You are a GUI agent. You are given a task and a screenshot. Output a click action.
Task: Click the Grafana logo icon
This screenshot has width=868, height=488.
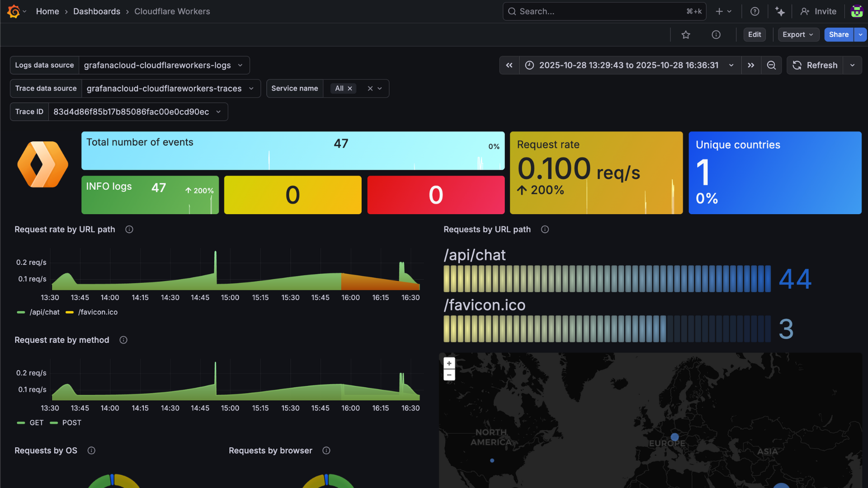click(x=14, y=11)
